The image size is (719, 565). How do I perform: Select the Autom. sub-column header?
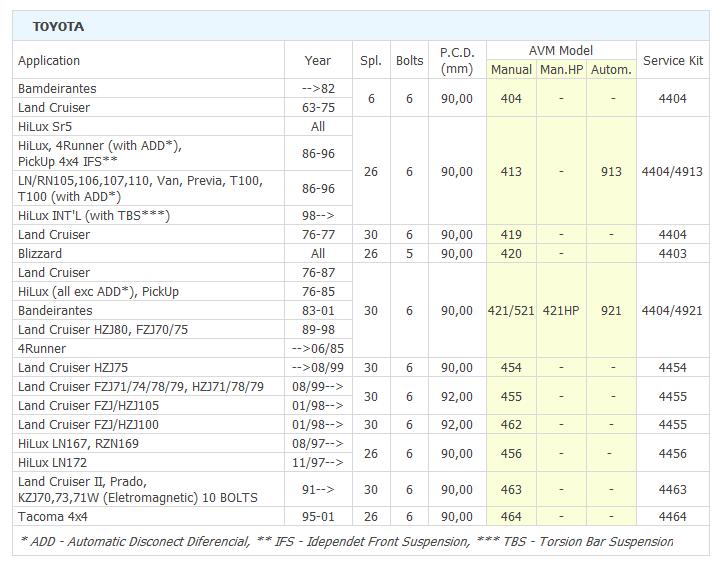point(611,70)
